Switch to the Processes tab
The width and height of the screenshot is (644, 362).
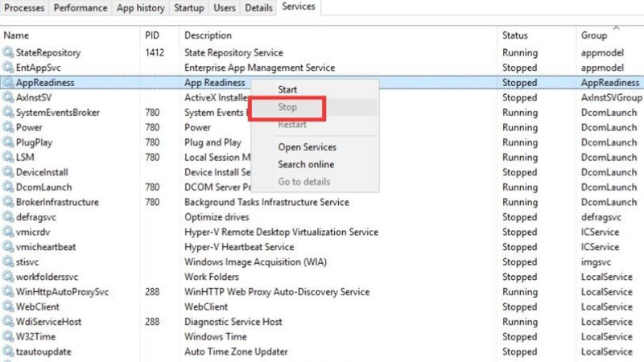24,8
